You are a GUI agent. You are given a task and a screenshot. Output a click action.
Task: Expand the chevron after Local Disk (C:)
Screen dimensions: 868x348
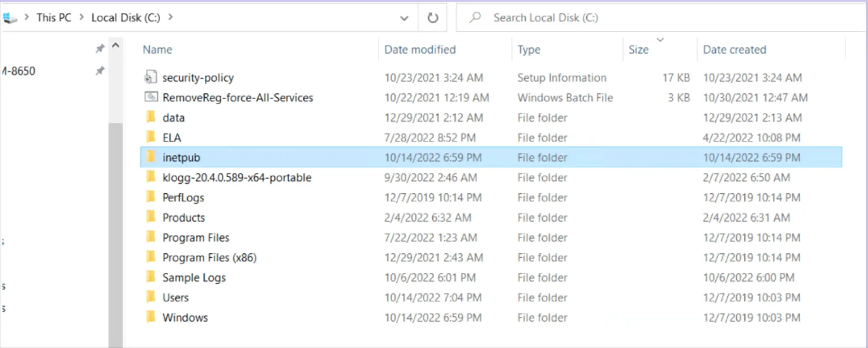point(171,17)
